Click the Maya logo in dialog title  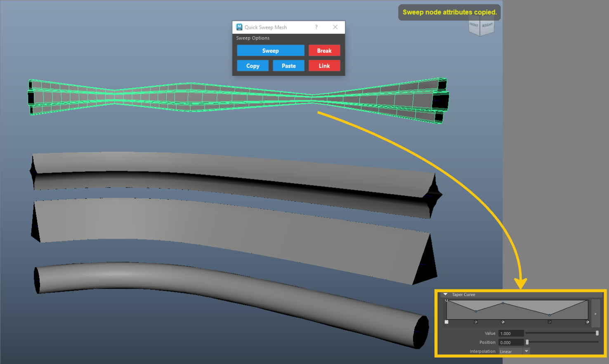(239, 27)
